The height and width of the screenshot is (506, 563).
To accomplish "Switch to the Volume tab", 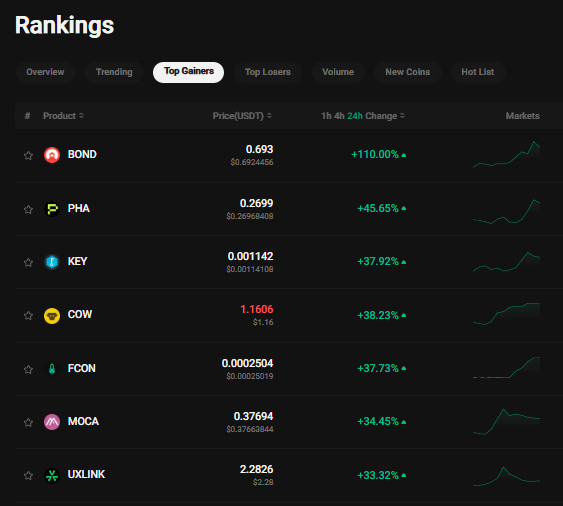I will tap(338, 72).
